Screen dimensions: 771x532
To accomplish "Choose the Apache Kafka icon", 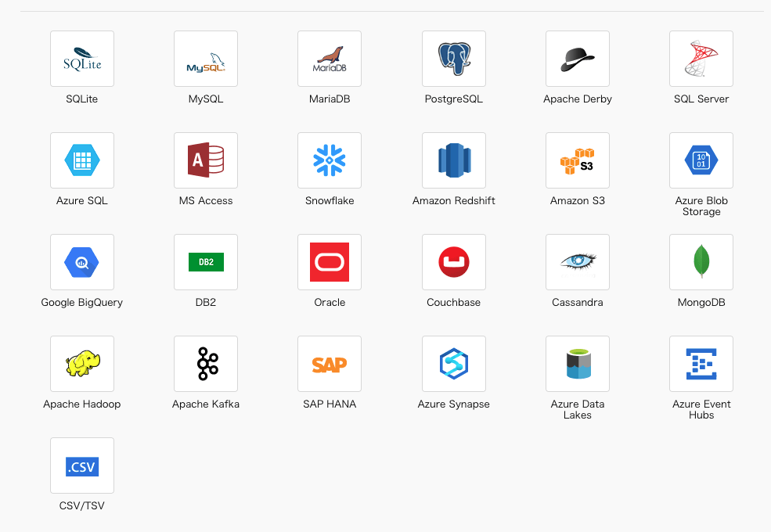I will (206, 364).
